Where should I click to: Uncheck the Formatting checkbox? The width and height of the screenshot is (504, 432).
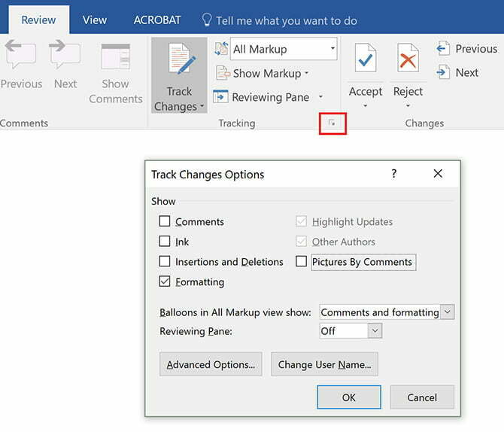(x=165, y=281)
